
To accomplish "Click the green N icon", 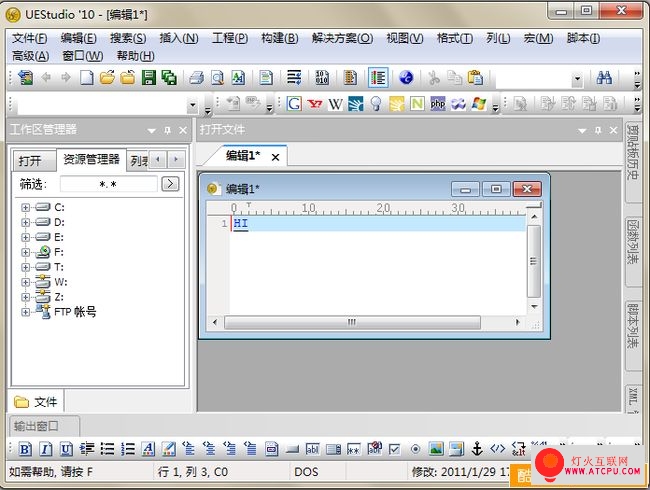I will coord(417,103).
